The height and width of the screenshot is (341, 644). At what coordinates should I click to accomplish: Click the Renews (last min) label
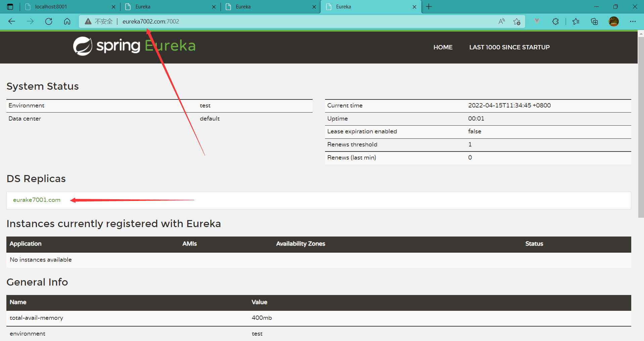(352, 158)
